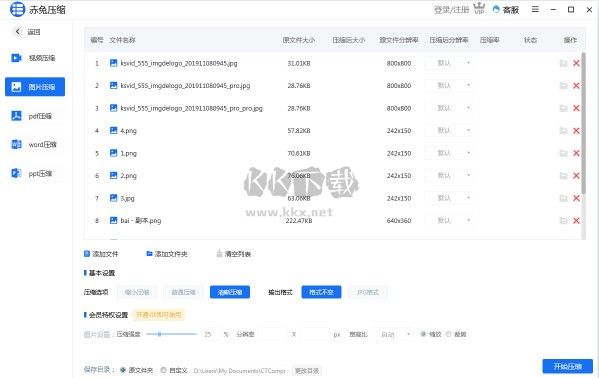Remove the 201911080945_pro_pro.jpg file with red X

coord(576,108)
